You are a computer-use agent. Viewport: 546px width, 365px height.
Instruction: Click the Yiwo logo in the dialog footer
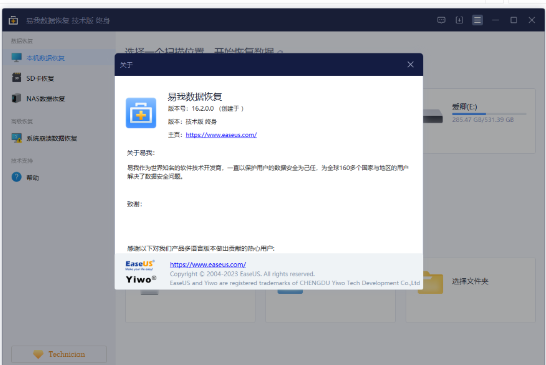pyautogui.click(x=141, y=279)
